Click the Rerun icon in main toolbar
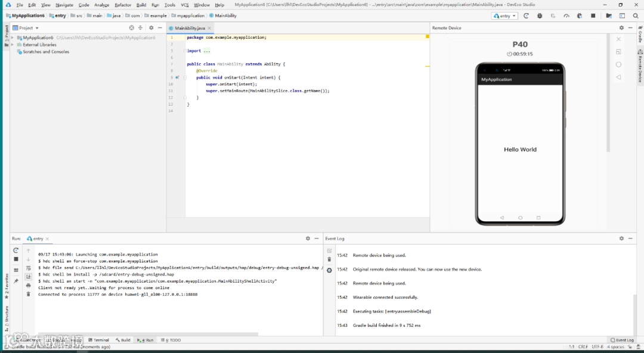Viewport: 644px width, 353px height. coord(526,16)
